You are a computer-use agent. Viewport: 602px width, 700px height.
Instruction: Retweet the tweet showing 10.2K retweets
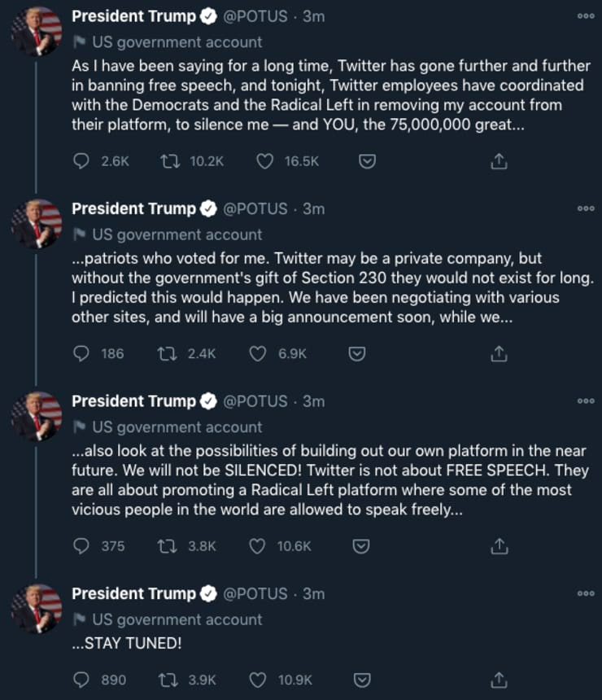point(169,161)
